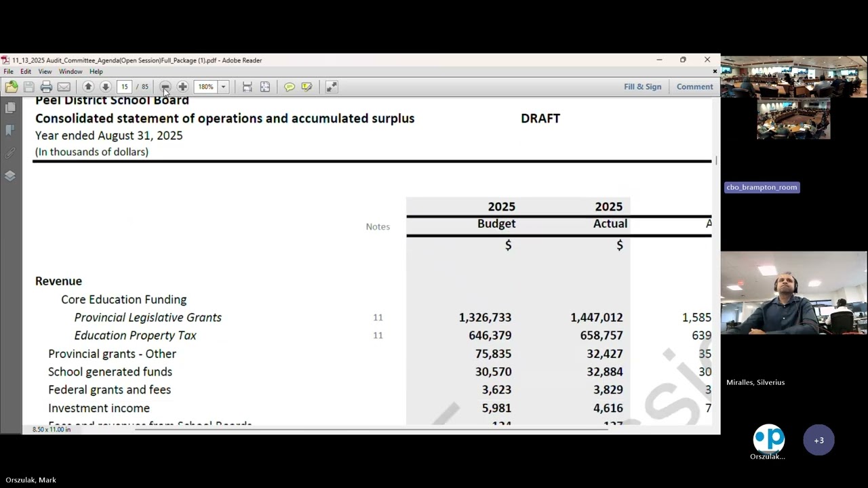Open the View menu
Image resolution: width=868 pixels, height=488 pixels.
click(x=45, y=72)
